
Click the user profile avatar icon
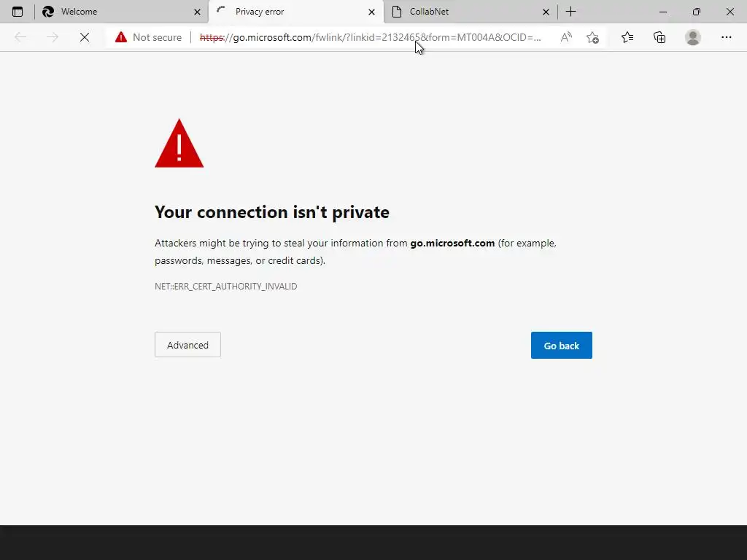point(693,37)
